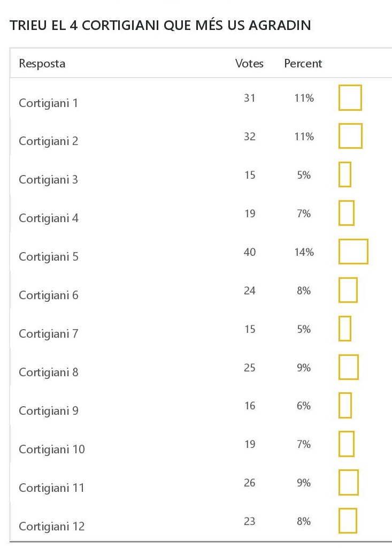Select the Cortigiani 1 answer label
This screenshot has height=555, width=392.
click(48, 103)
